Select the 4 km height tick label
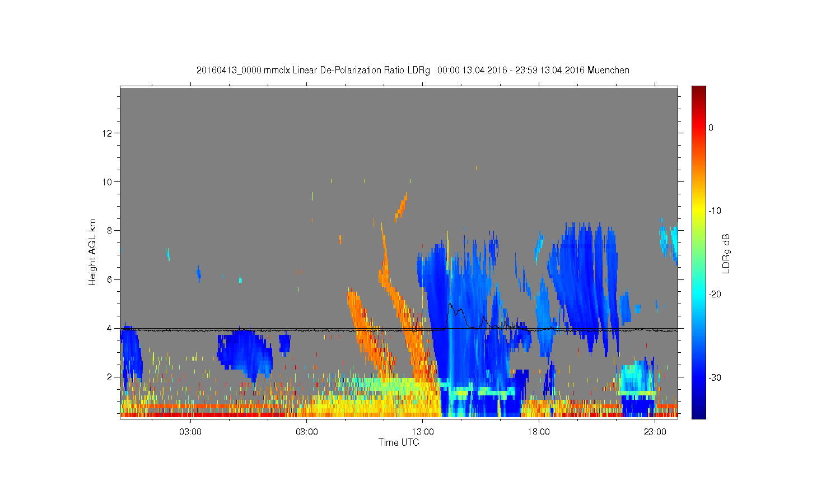The image size is (840, 504). [111, 328]
